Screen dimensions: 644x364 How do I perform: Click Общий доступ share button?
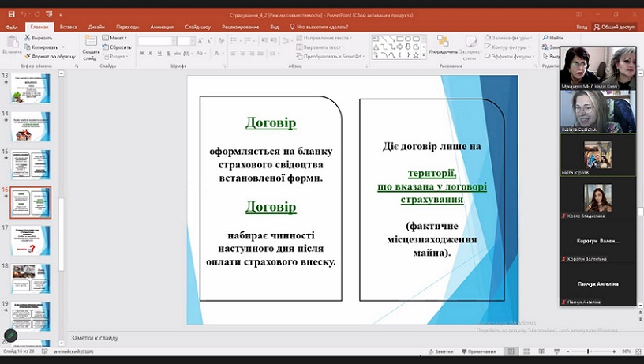pos(615,27)
